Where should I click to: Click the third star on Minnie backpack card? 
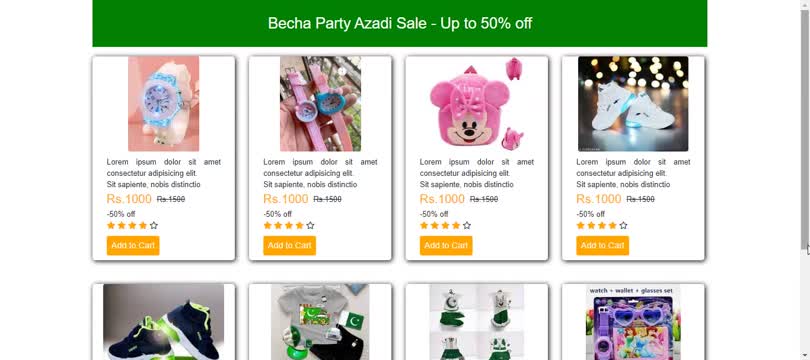tap(445, 226)
